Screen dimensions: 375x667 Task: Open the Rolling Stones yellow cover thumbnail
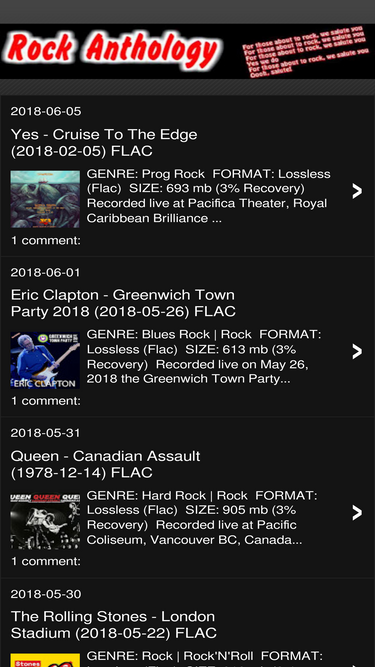tap(45, 660)
